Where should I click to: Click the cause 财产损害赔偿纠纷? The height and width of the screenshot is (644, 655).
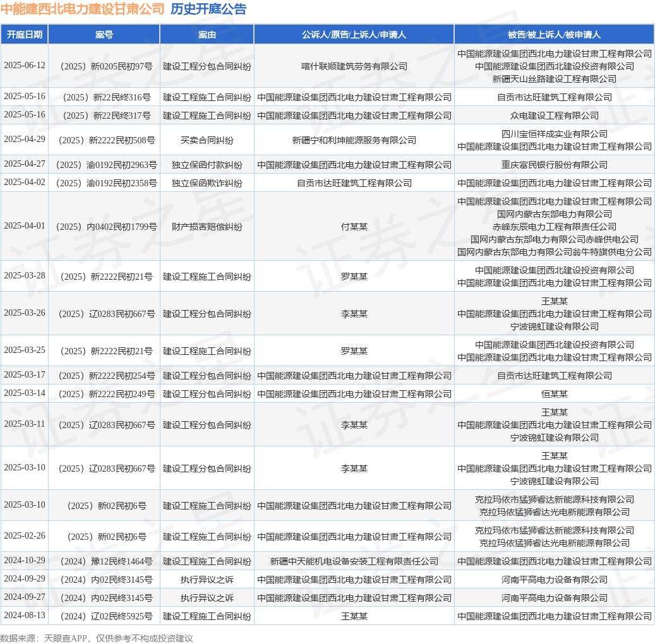207,227
